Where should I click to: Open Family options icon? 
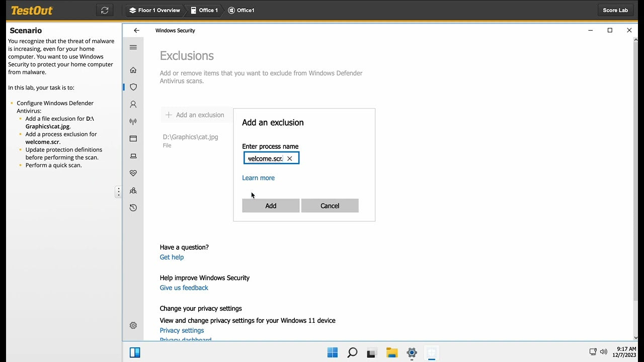pyautogui.click(x=133, y=191)
